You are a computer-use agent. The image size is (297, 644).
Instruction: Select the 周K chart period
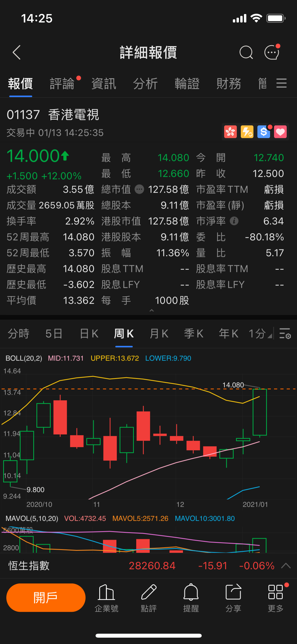124,334
